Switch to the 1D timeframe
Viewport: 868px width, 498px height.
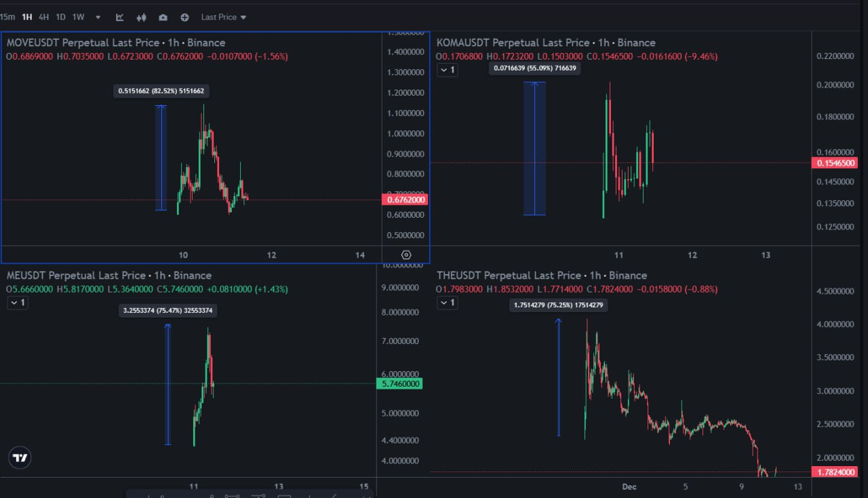[x=60, y=17]
